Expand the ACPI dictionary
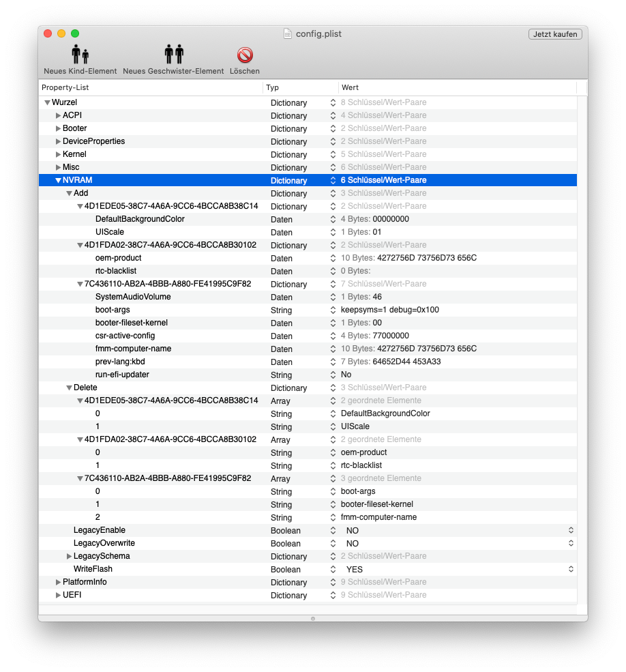The image size is (626, 672). pyautogui.click(x=58, y=116)
